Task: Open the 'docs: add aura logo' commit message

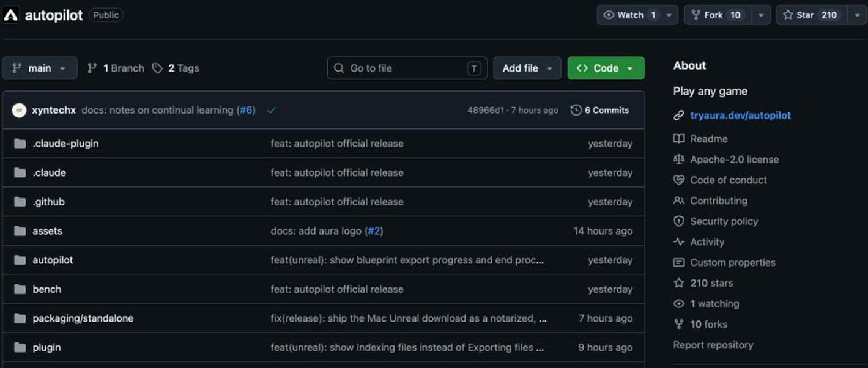Action: pos(316,231)
